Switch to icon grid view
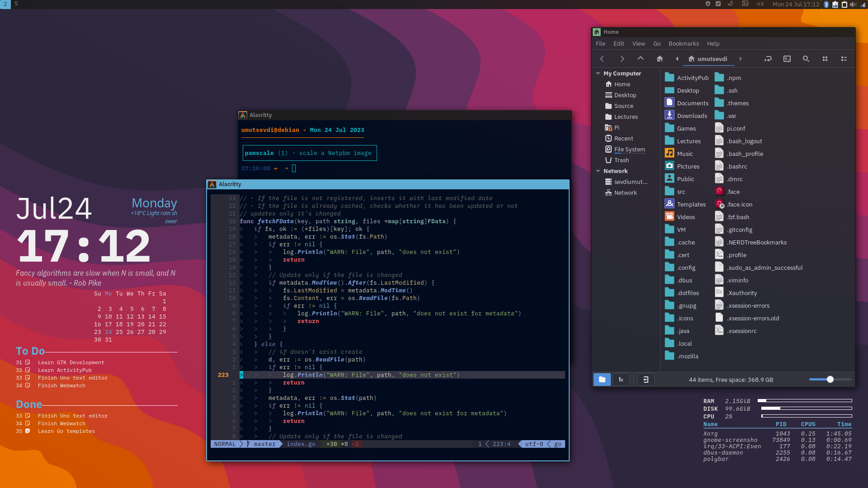 coord(825,59)
